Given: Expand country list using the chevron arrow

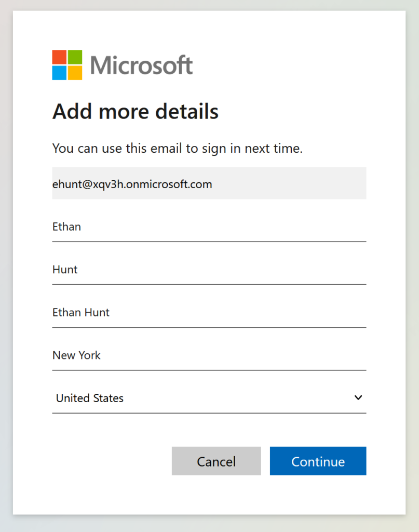Looking at the screenshot, I should point(358,397).
